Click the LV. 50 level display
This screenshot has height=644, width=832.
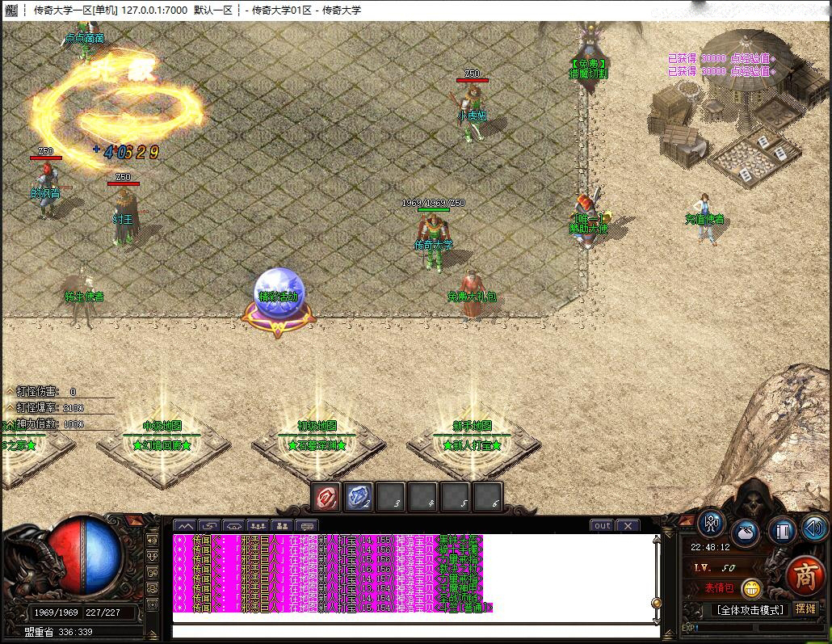point(715,568)
